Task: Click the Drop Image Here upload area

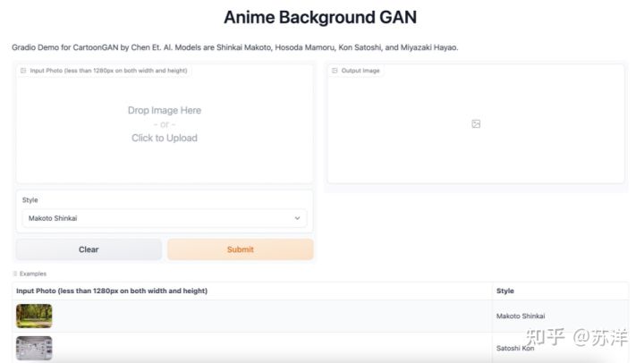Action: pyautogui.click(x=165, y=124)
